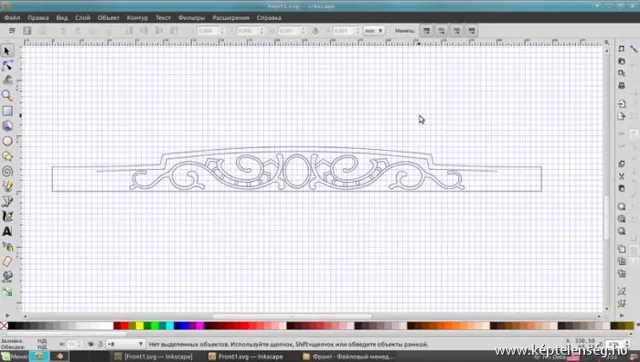Select the Ellipse and circle tool
The width and height of the screenshot is (640, 362).
[x=7, y=141]
